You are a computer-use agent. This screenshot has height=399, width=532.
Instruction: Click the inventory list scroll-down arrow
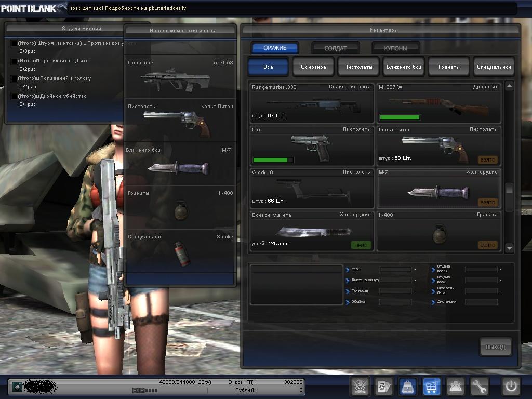(509, 248)
